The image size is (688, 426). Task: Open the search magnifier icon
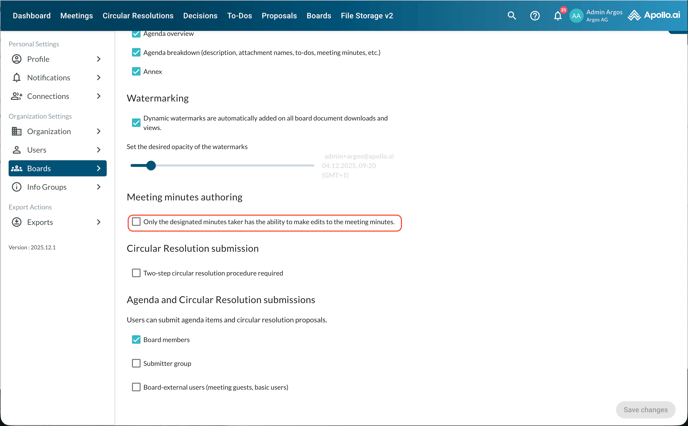click(512, 16)
